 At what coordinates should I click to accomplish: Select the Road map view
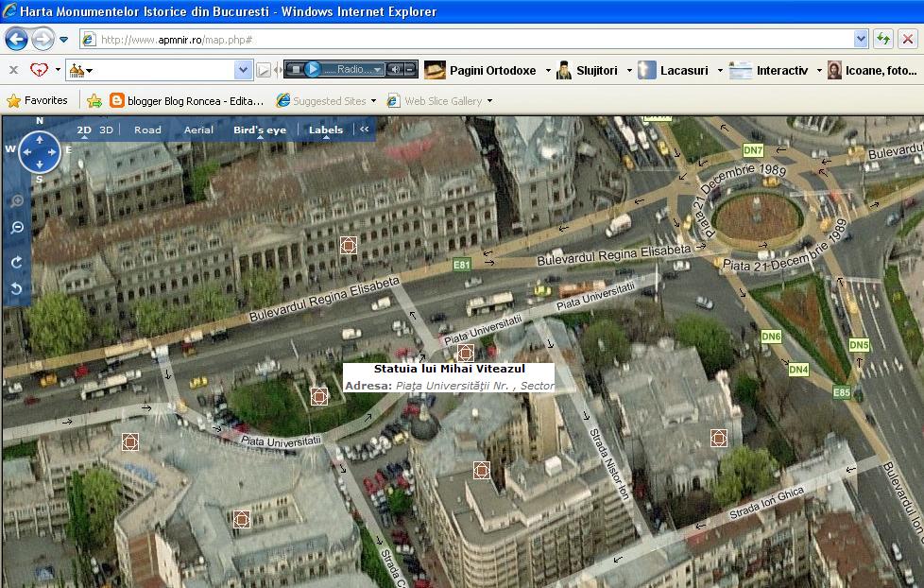pos(147,130)
